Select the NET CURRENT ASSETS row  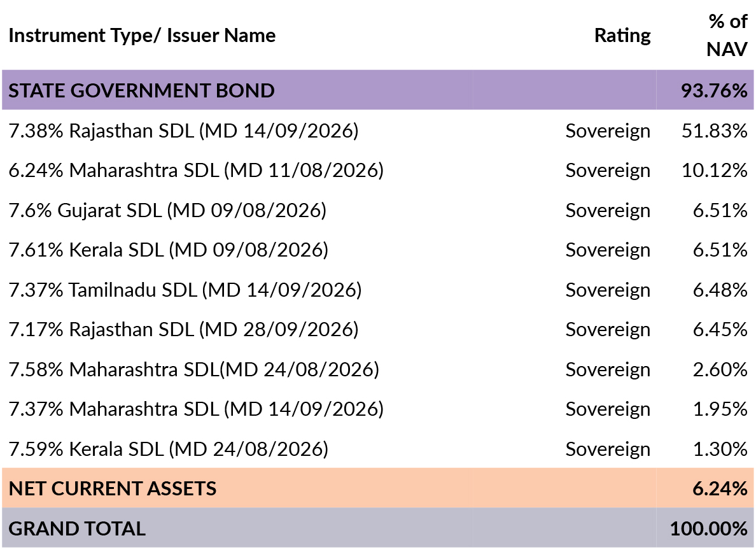point(113,488)
